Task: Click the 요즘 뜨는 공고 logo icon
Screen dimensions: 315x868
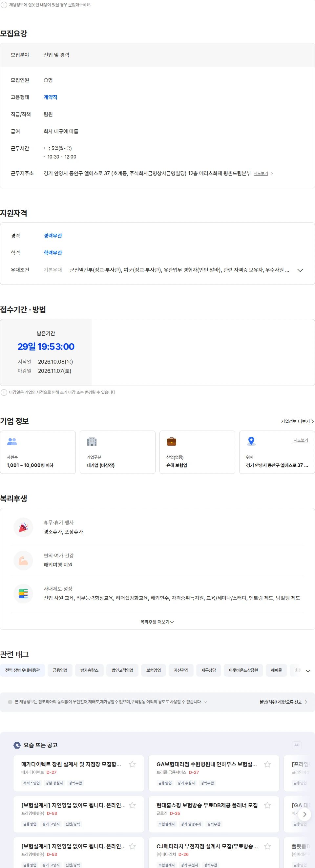Action: [x=17, y=745]
